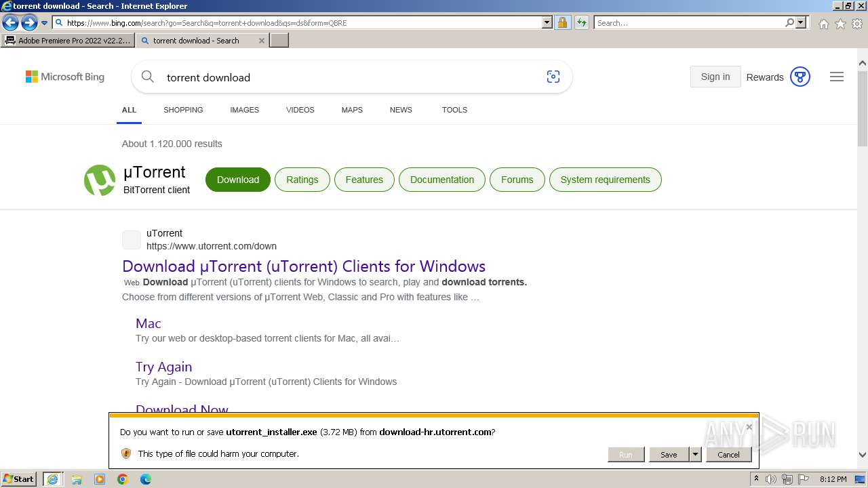
Task: Open the TOOLS menu
Action: 454,110
